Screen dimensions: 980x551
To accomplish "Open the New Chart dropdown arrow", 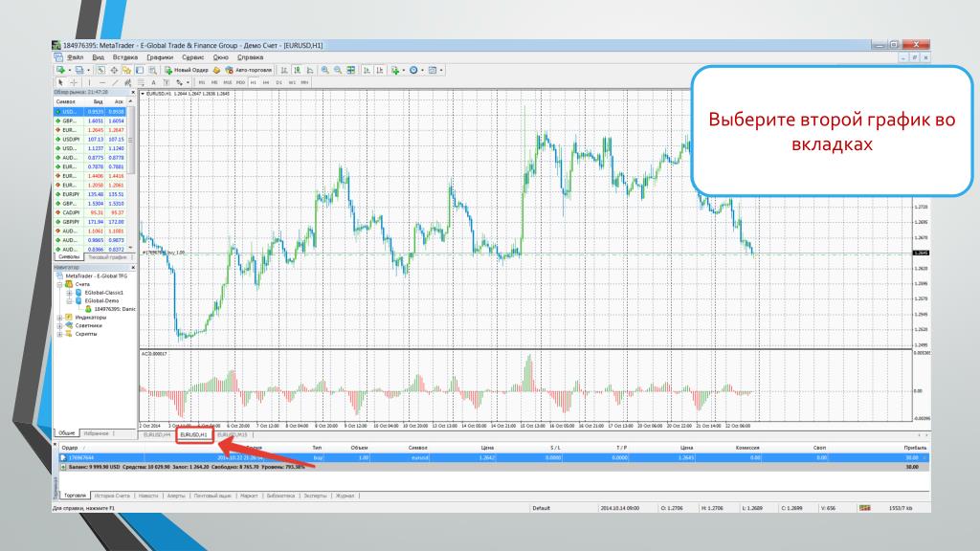I will [69, 70].
